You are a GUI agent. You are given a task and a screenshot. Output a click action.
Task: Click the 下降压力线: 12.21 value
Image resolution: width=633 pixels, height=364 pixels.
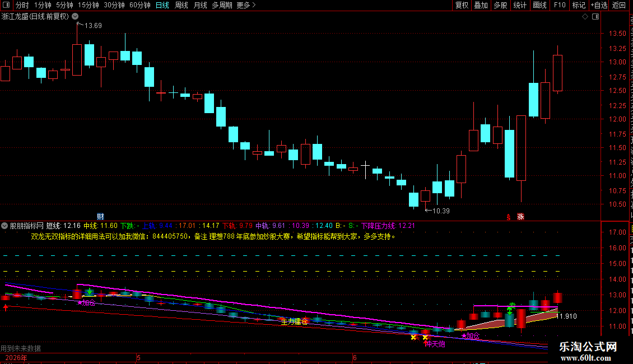tap(388, 226)
